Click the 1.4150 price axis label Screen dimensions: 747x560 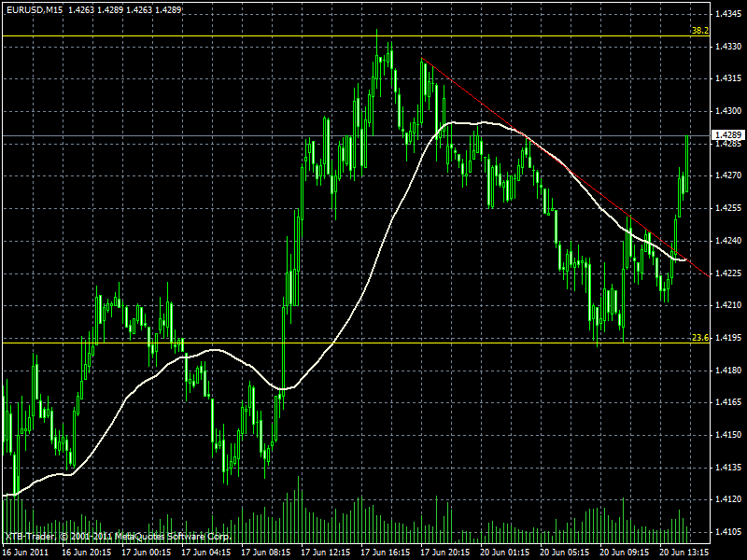[x=728, y=435]
